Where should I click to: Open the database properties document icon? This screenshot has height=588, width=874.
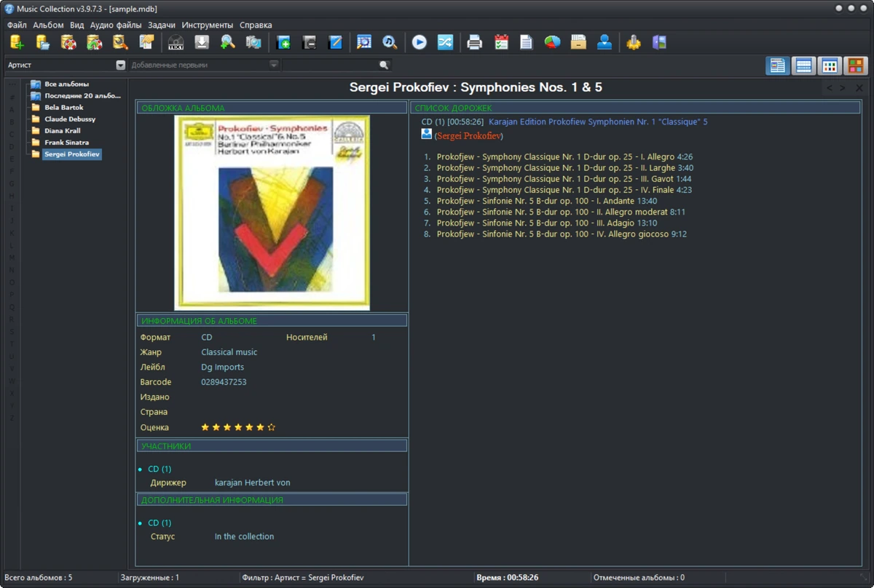(x=146, y=42)
